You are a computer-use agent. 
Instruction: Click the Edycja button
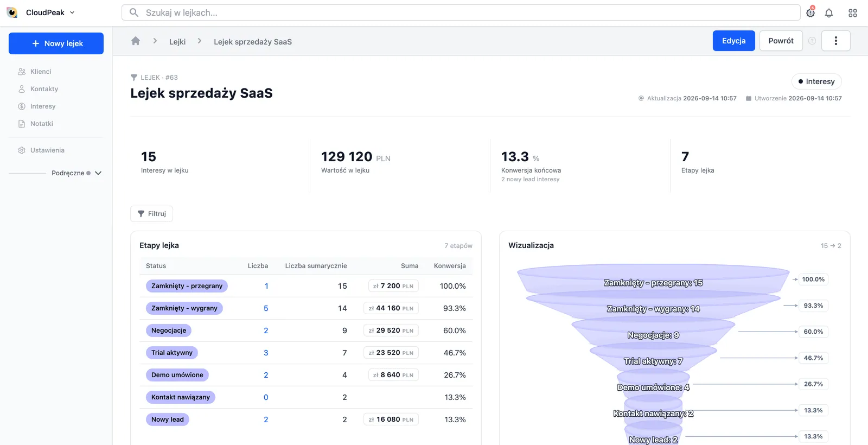tap(734, 41)
